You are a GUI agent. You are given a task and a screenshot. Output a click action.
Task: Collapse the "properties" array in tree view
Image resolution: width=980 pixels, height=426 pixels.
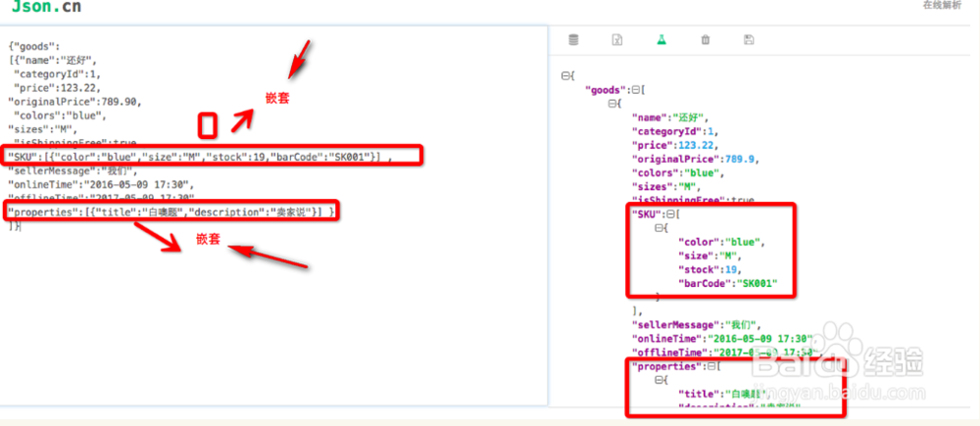point(710,366)
